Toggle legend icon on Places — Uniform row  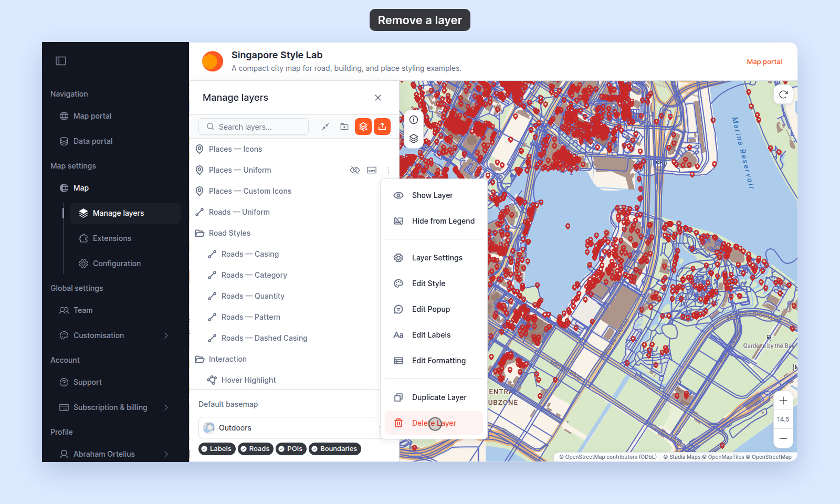coord(372,170)
